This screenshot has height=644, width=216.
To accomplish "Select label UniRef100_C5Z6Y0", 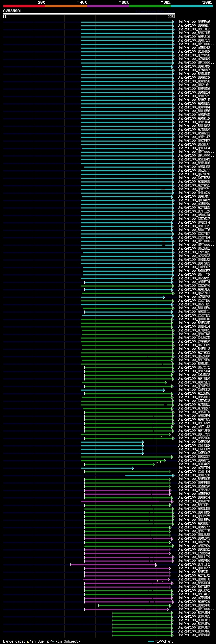I will [x=194, y=286].
